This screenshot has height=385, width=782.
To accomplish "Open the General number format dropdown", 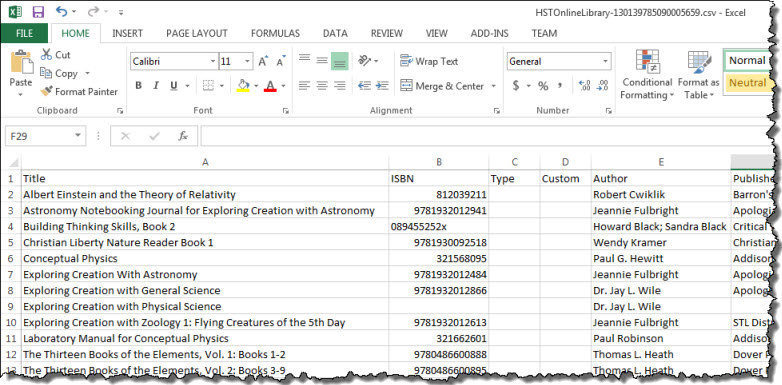I will pos(606,61).
